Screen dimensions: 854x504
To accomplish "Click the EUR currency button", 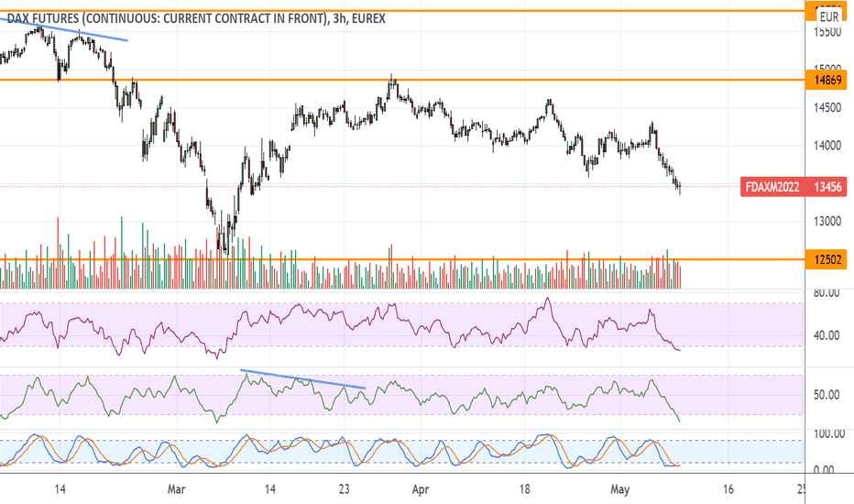I will [x=829, y=16].
